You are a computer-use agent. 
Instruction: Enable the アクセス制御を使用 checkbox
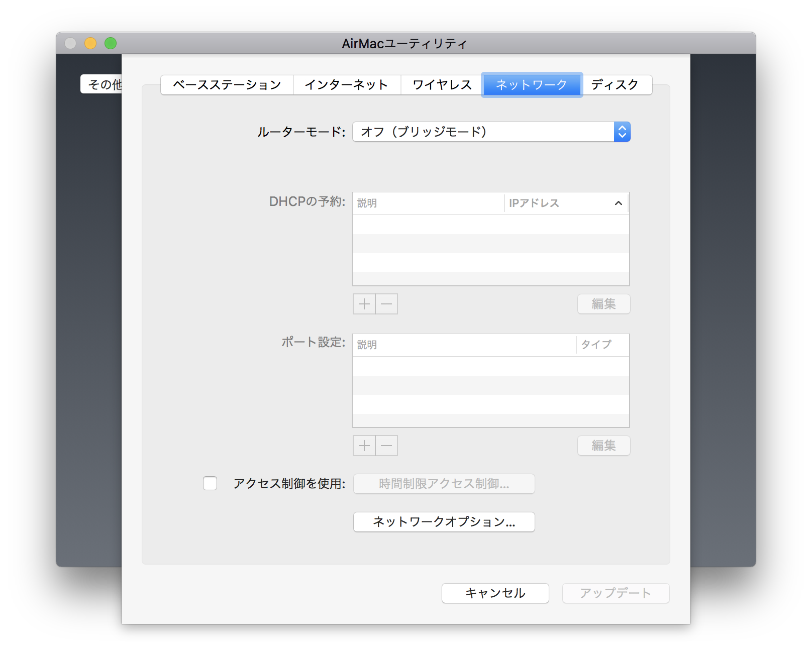pos(210,483)
